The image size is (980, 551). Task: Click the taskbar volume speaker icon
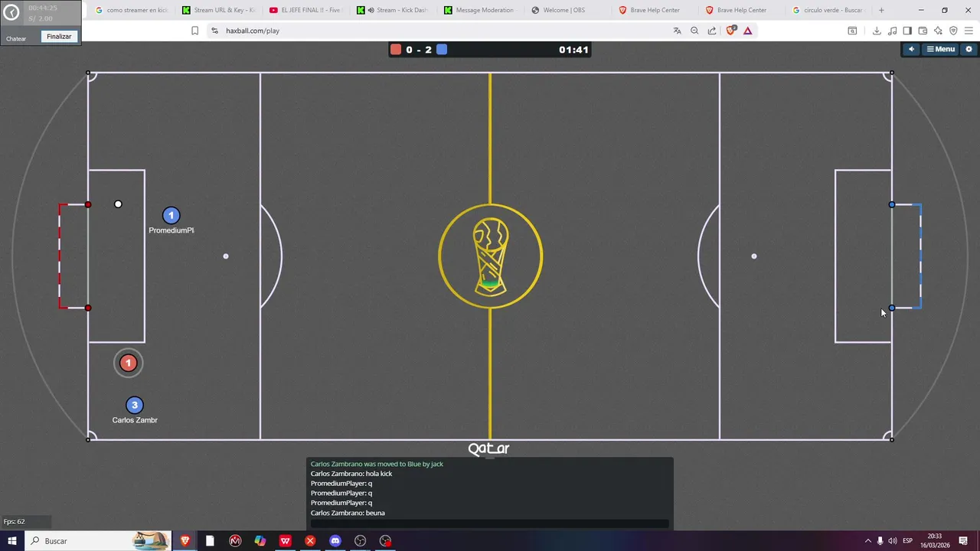point(893,541)
